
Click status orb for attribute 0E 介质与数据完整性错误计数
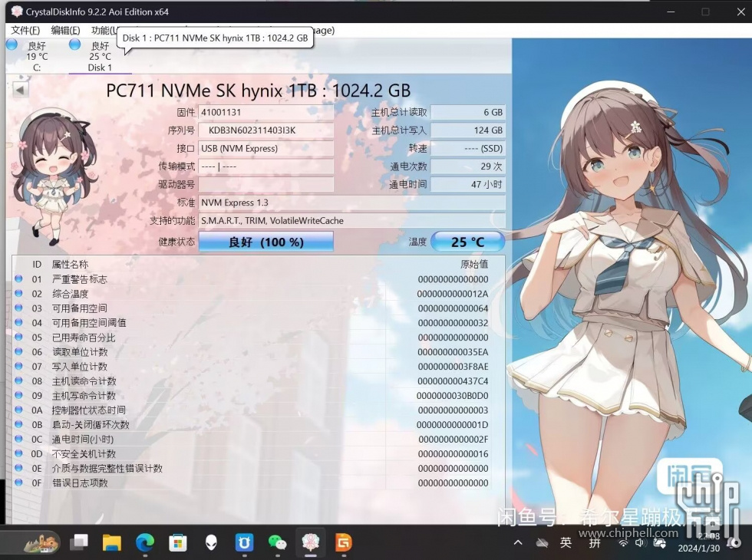coord(18,467)
